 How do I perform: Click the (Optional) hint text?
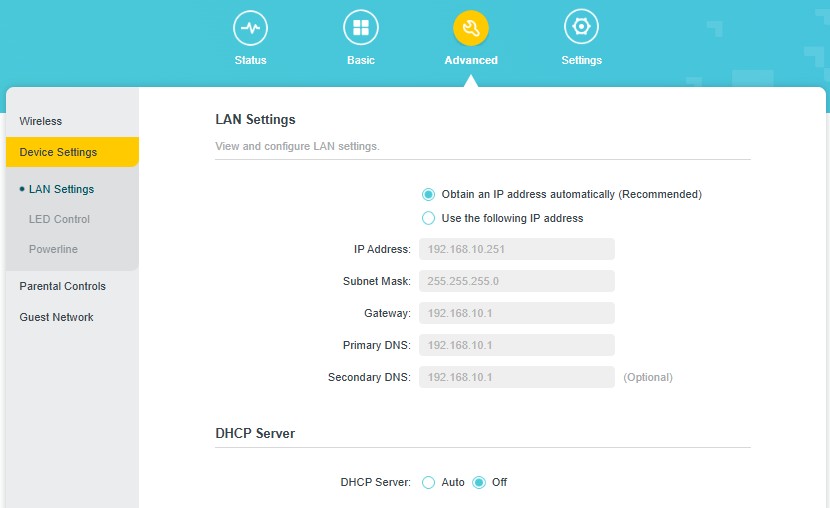click(648, 377)
